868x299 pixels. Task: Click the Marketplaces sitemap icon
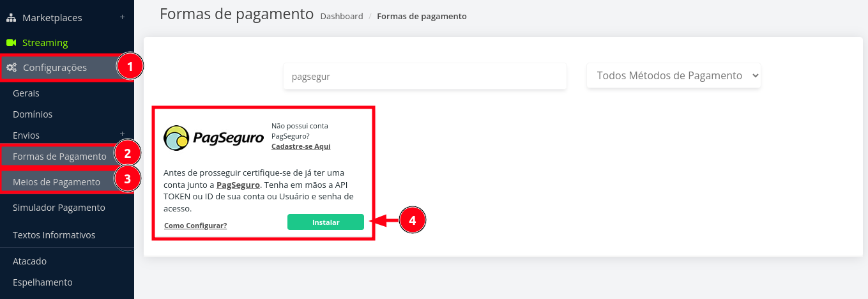pos(11,18)
